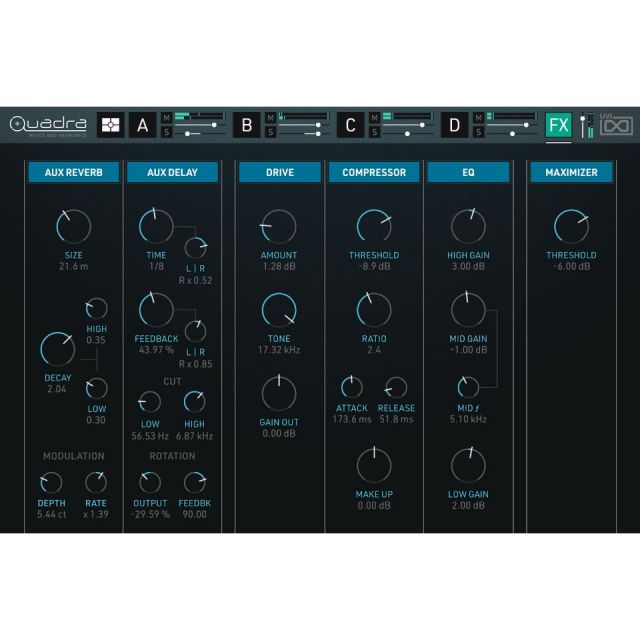
Task: Select layer B tab
Action: coord(247,125)
